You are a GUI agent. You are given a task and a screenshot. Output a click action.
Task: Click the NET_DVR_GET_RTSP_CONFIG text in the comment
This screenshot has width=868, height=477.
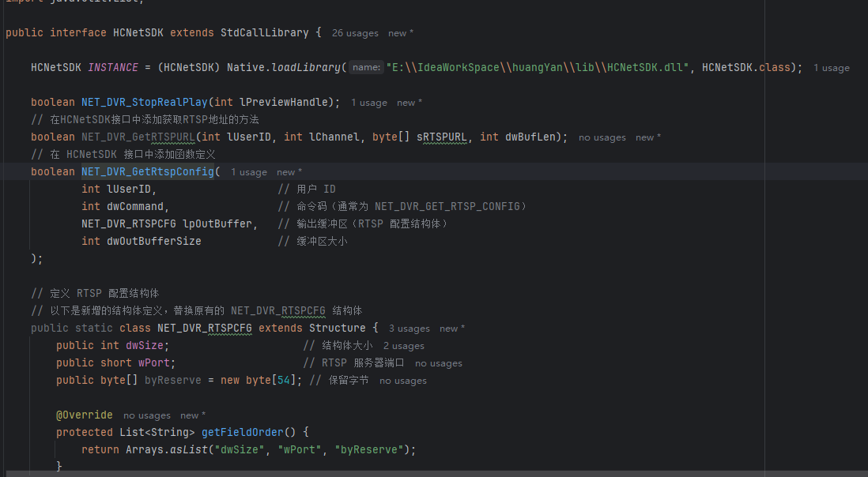[x=447, y=207]
